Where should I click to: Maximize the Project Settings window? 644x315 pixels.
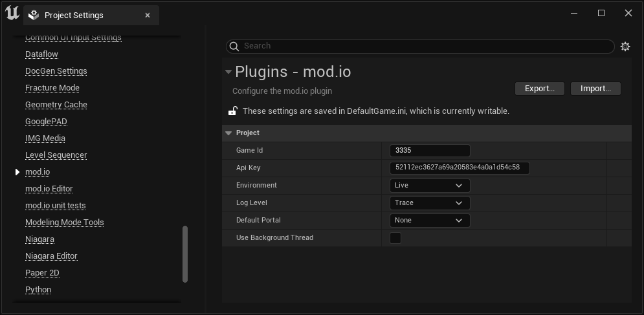601,13
